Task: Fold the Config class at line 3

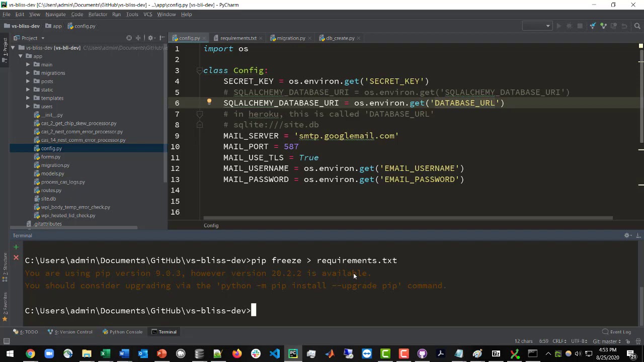Action: 199,70
